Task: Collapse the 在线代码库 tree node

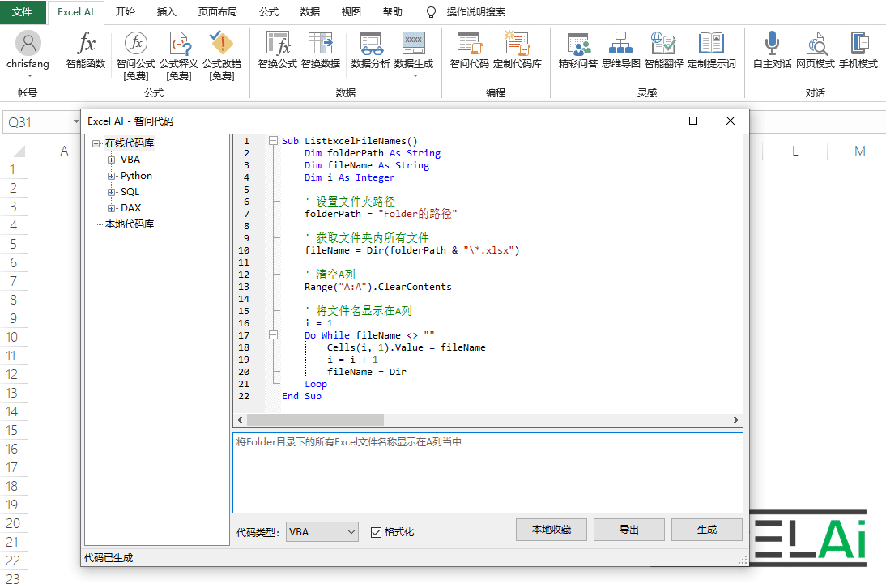Action: pyautogui.click(x=96, y=143)
